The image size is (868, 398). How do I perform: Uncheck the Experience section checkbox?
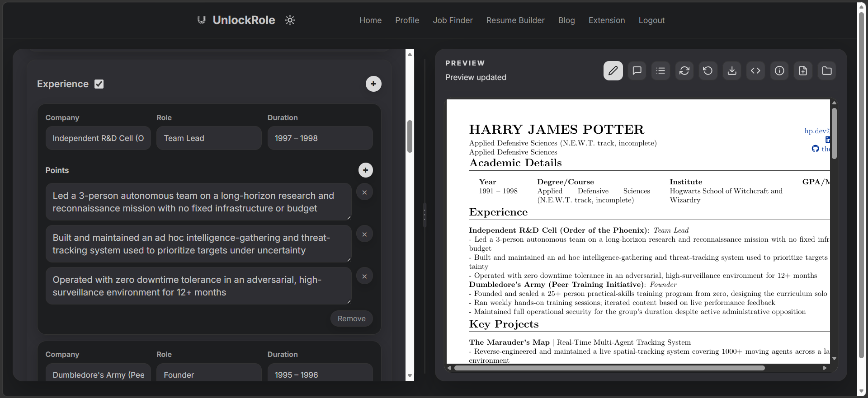pos(99,84)
